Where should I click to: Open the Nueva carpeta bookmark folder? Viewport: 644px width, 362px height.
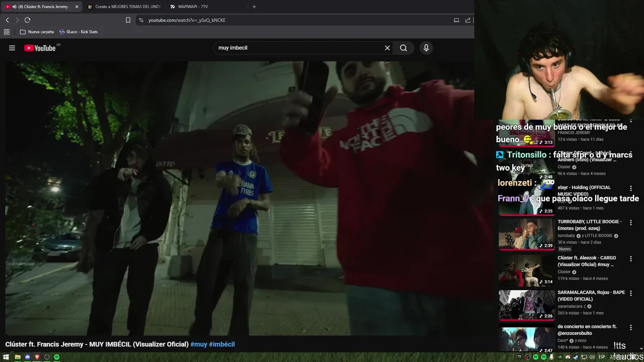click(37, 32)
